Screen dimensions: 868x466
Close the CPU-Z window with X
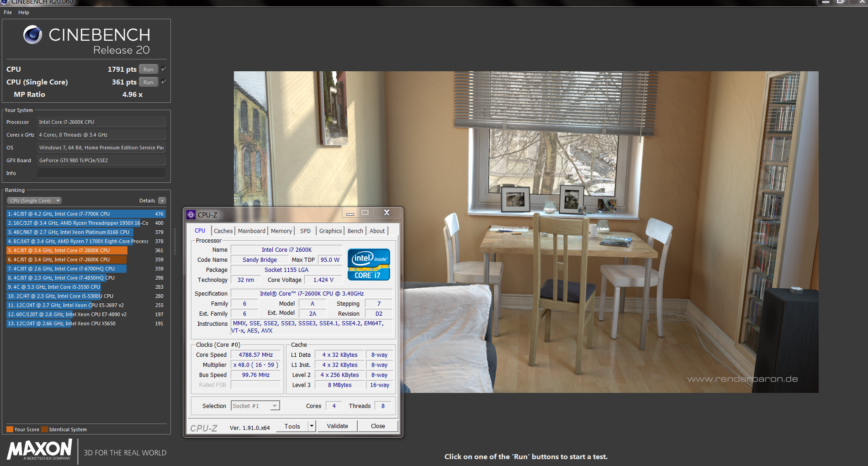(x=386, y=212)
